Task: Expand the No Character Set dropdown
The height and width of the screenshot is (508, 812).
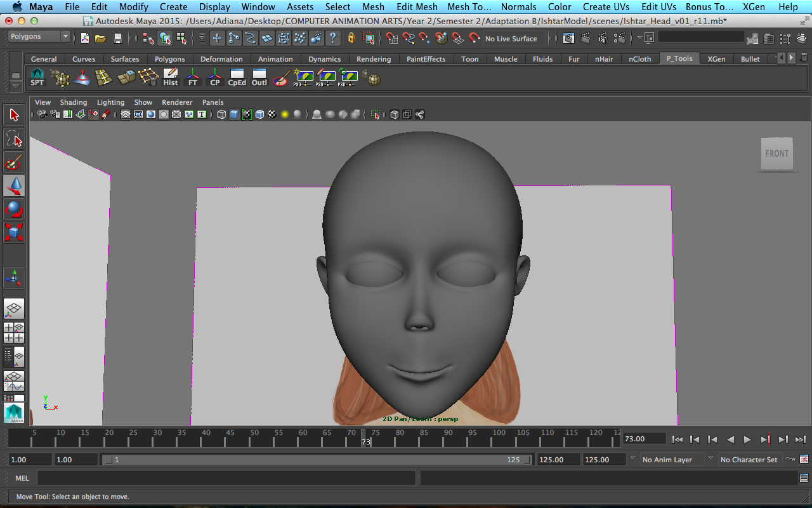Action: 749,460
